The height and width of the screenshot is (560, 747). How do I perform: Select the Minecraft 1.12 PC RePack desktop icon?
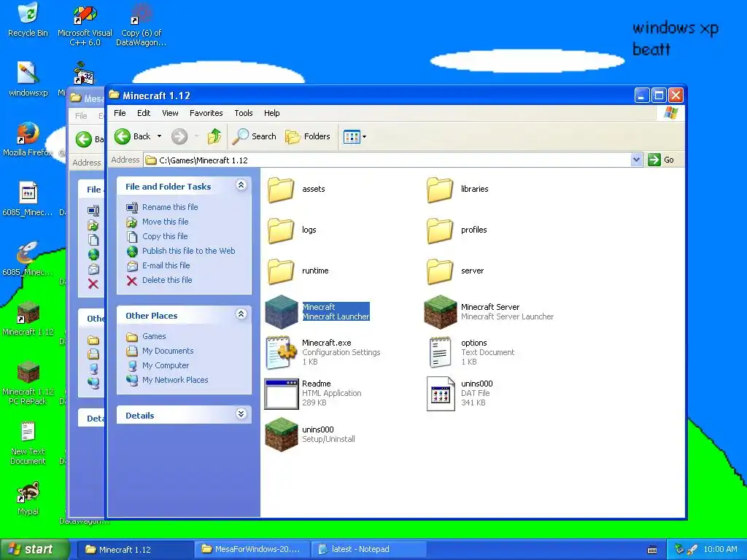pyautogui.click(x=28, y=383)
